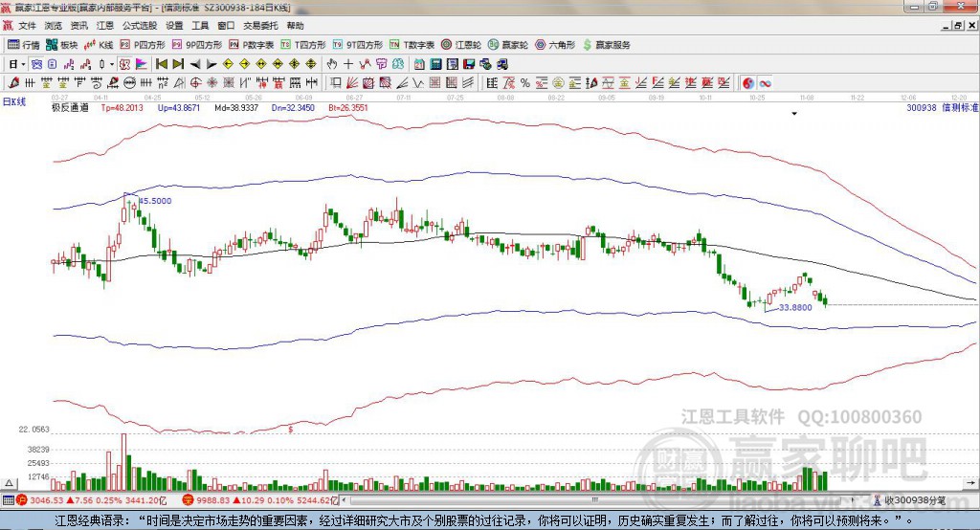Toggle the 权 adjustment icon
The width and height of the screenshot is (980, 530).
pos(124,64)
